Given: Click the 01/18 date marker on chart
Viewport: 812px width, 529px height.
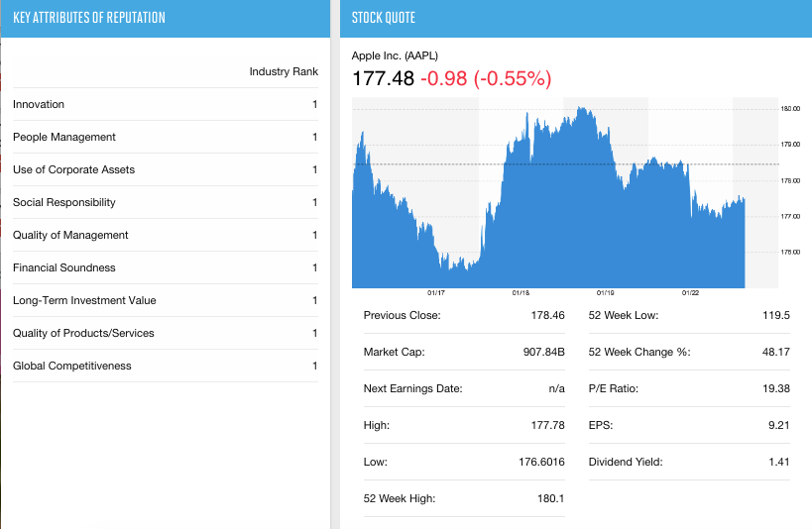Looking at the screenshot, I should pos(521,293).
